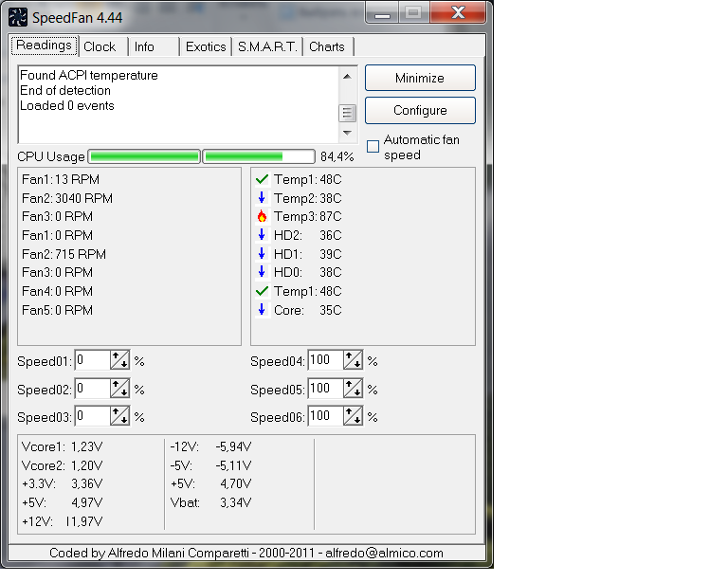
Task: Switch to the Readings tab
Action: (x=45, y=45)
